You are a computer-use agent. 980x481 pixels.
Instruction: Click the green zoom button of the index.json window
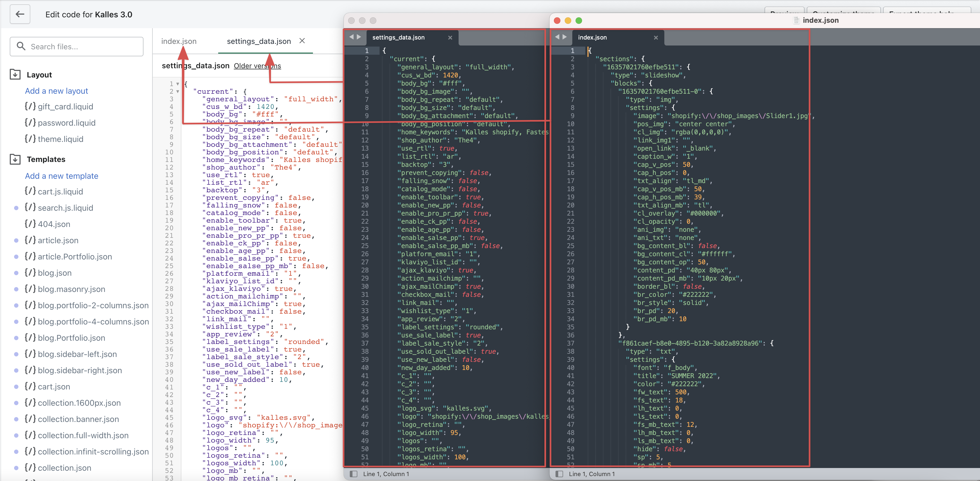[579, 21]
